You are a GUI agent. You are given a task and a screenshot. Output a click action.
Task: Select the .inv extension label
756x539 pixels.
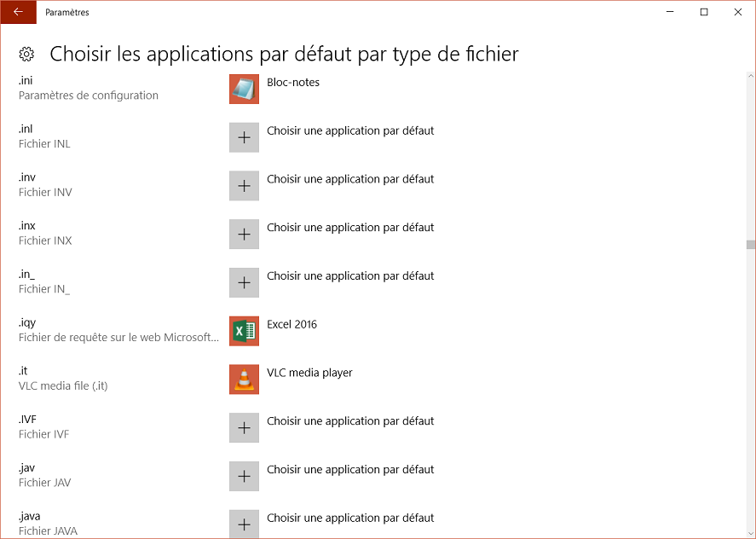coord(27,177)
